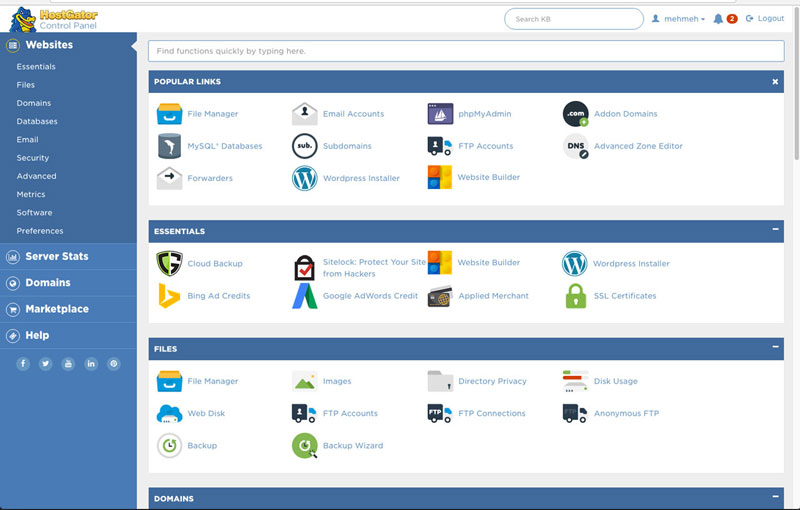Open FTP Accounts truck icon in Popular Links

[439, 146]
